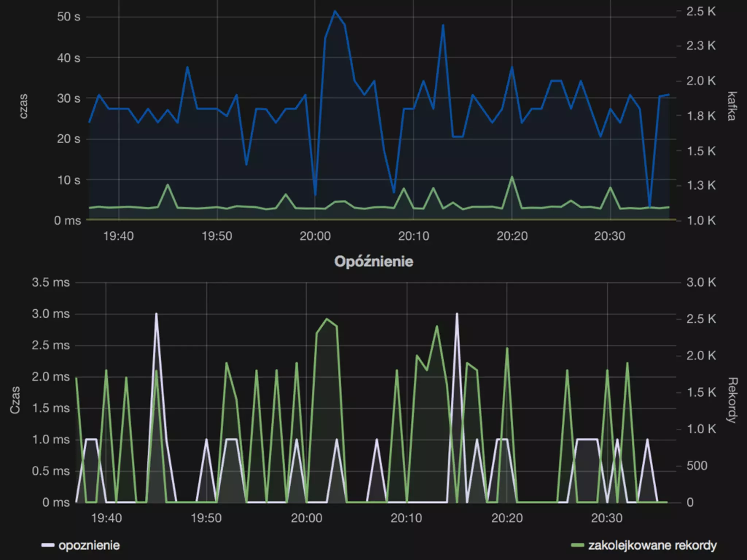Click the Rekordy right axis label
The height and width of the screenshot is (560, 747).
(732, 400)
